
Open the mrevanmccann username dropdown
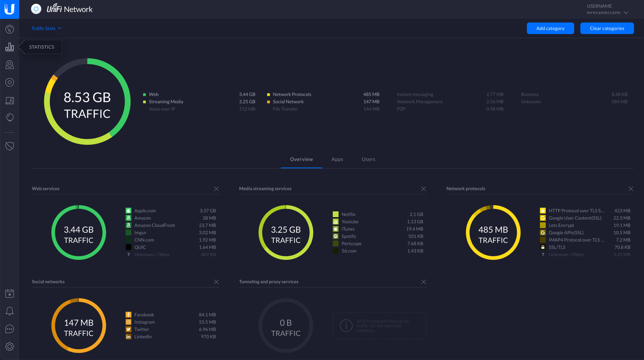(x=607, y=12)
